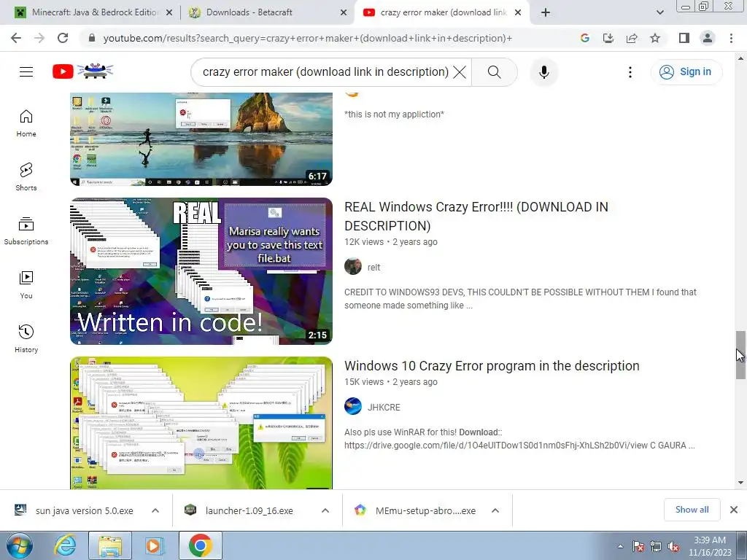Open Subscriptions in YouTube sidebar
The image size is (747, 560).
tap(26, 231)
